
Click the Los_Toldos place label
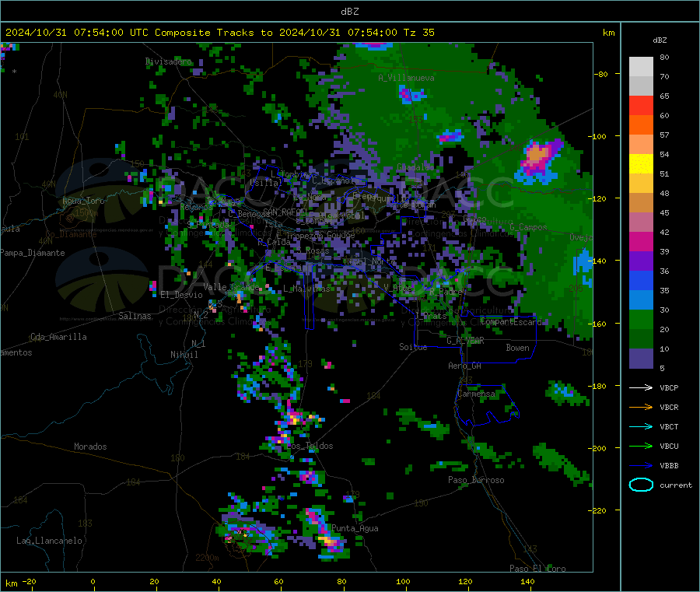310,446
